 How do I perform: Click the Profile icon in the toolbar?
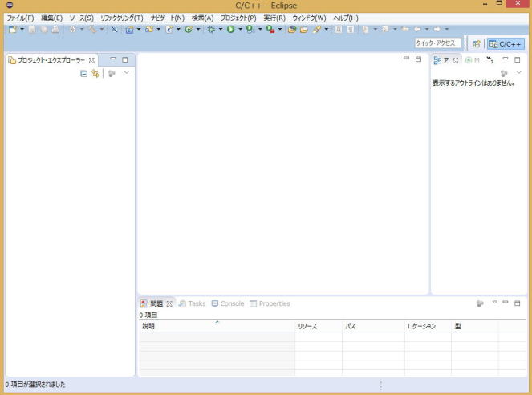tap(250, 30)
